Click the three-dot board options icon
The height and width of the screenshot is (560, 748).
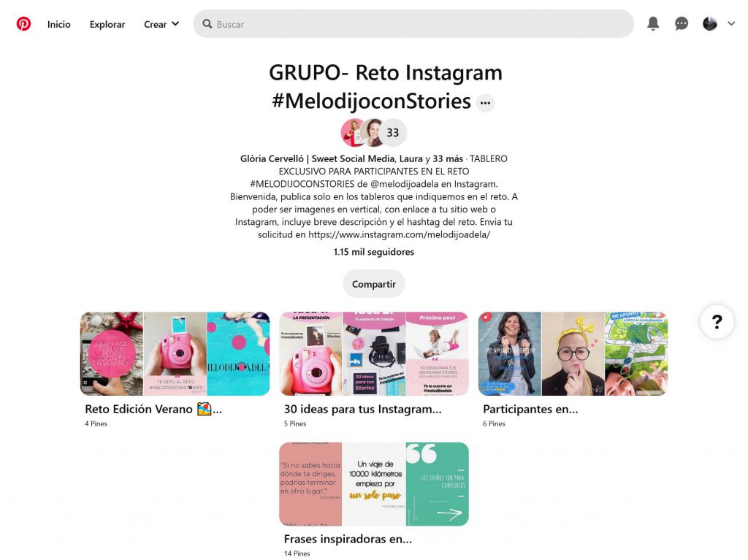tap(485, 102)
